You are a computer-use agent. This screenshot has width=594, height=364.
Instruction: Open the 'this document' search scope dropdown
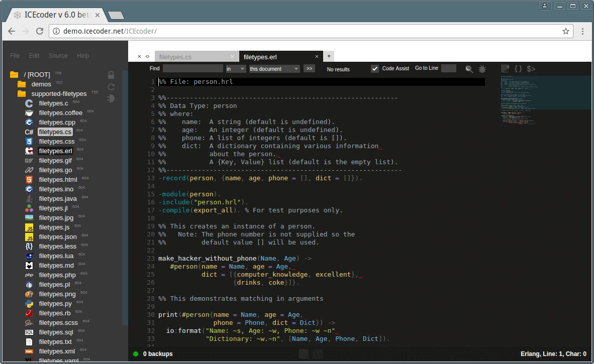pyautogui.click(x=274, y=69)
